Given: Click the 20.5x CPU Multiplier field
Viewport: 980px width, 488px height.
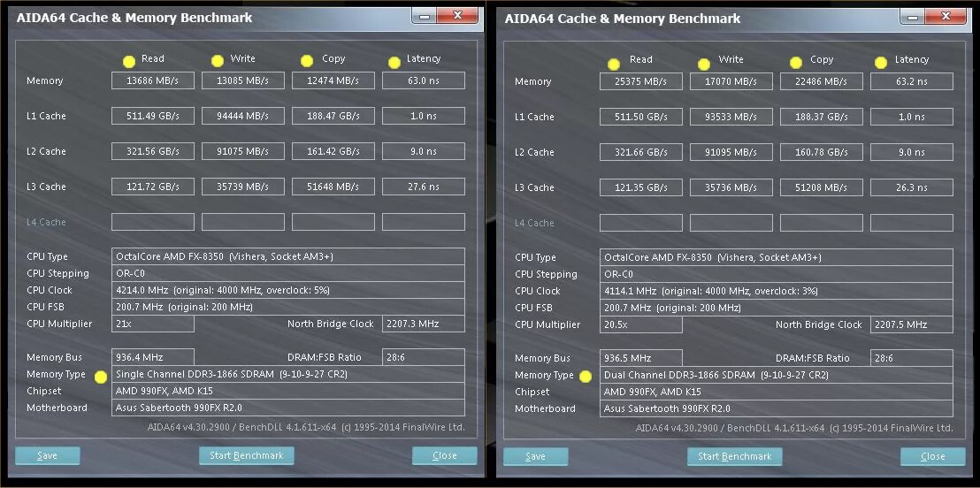Looking at the screenshot, I should [x=640, y=324].
